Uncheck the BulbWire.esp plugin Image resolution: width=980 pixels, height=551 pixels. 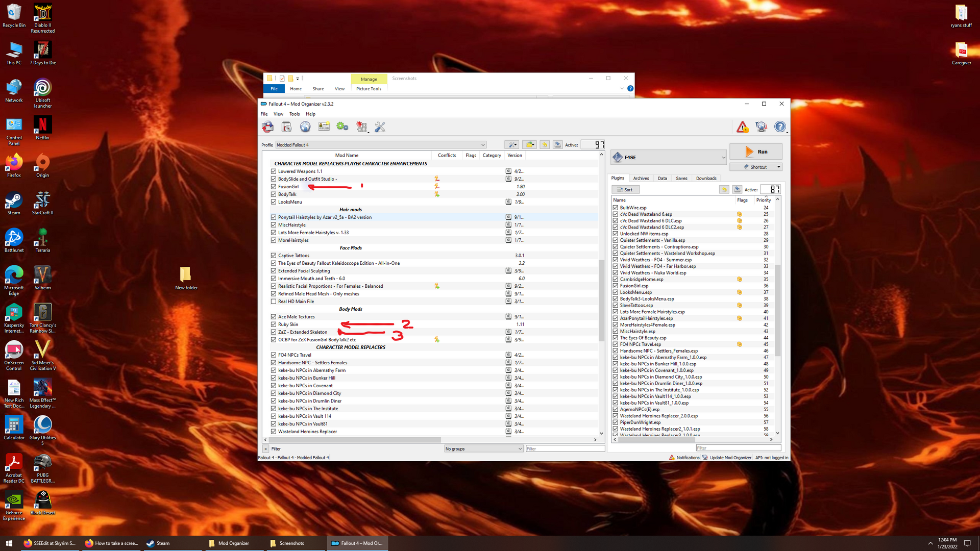click(x=616, y=208)
